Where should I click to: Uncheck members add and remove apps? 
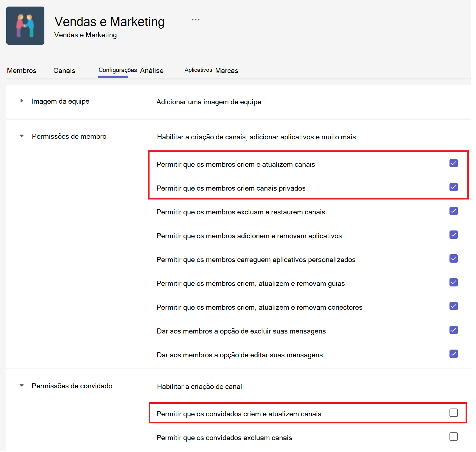454,235
